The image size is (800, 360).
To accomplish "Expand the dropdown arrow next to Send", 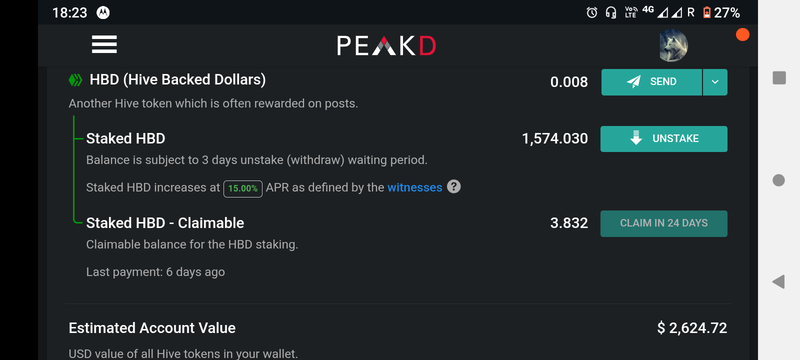I will pos(715,82).
